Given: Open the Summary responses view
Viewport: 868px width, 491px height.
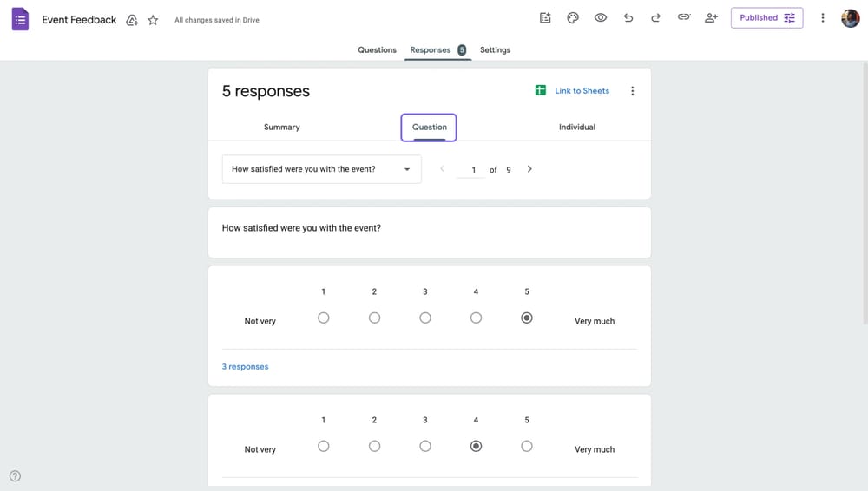Looking at the screenshot, I should click(282, 127).
